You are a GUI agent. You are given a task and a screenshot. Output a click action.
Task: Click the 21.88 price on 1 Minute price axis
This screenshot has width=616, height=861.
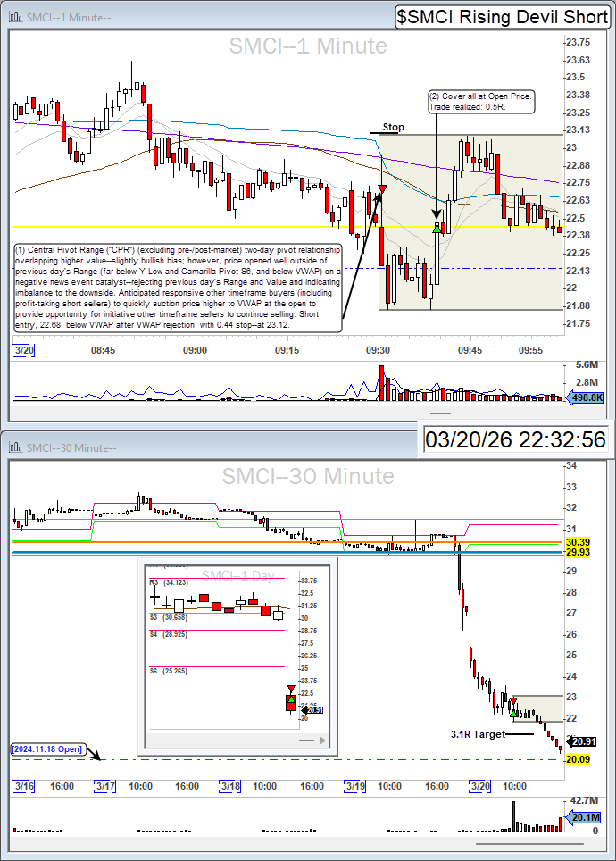point(579,305)
